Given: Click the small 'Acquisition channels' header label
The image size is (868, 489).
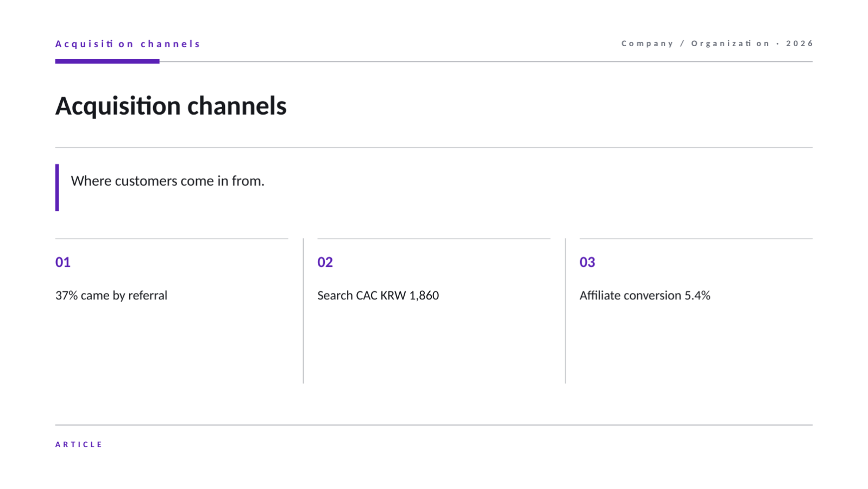Looking at the screenshot, I should [x=128, y=44].
